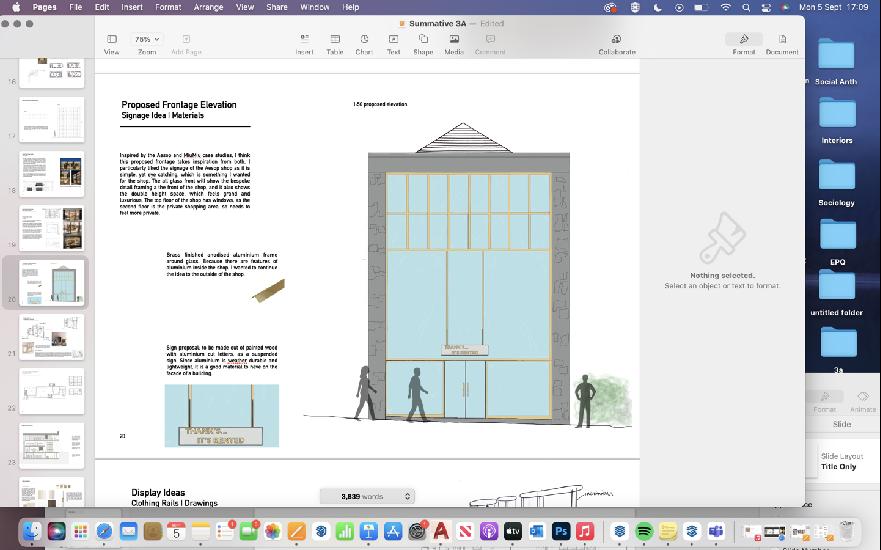Add a Text box from the toolbar
The height and width of the screenshot is (550, 881).
(x=393, y=39)
